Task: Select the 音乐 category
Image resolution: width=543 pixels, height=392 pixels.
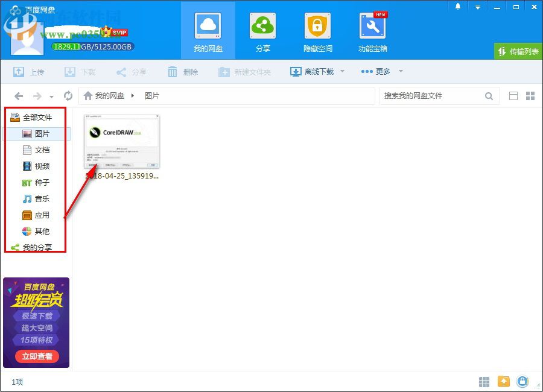Action: (37, 199)
